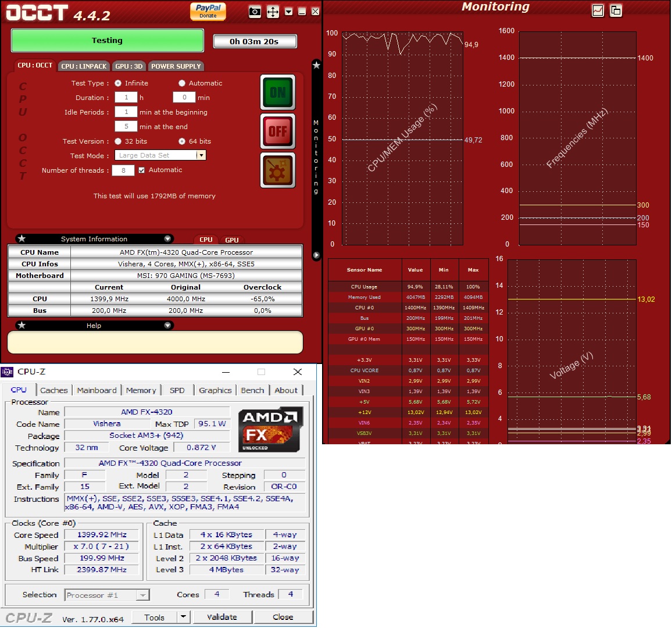Click the Core Speed 1399.92 MHz value
This screenshot has height=628, width=672.
click(102, 534)
